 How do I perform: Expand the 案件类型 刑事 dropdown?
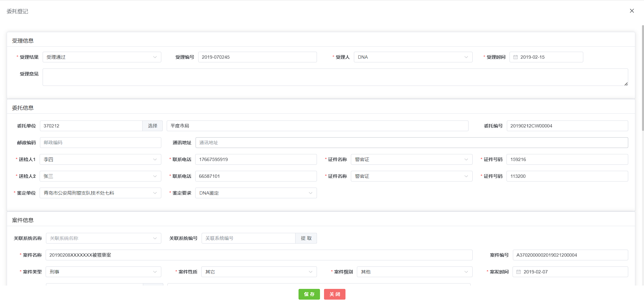[x=103, y=272]
